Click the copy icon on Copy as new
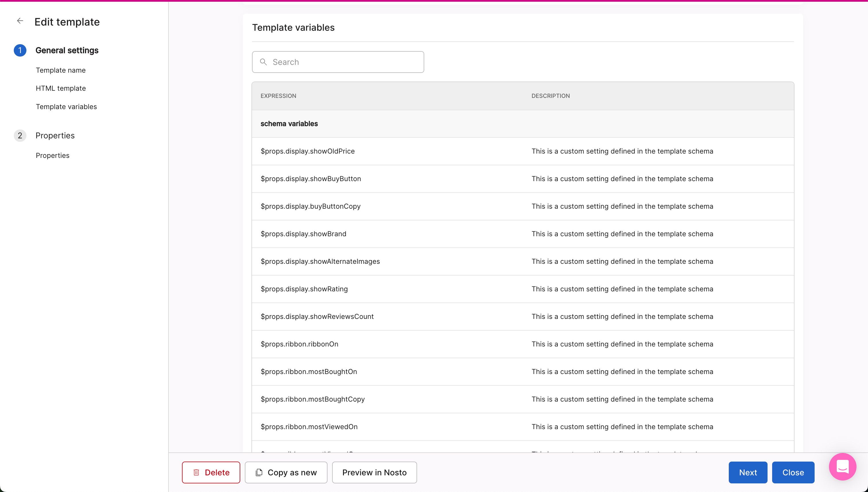This screenshot has height=492, width=868. tap(259, 472)
